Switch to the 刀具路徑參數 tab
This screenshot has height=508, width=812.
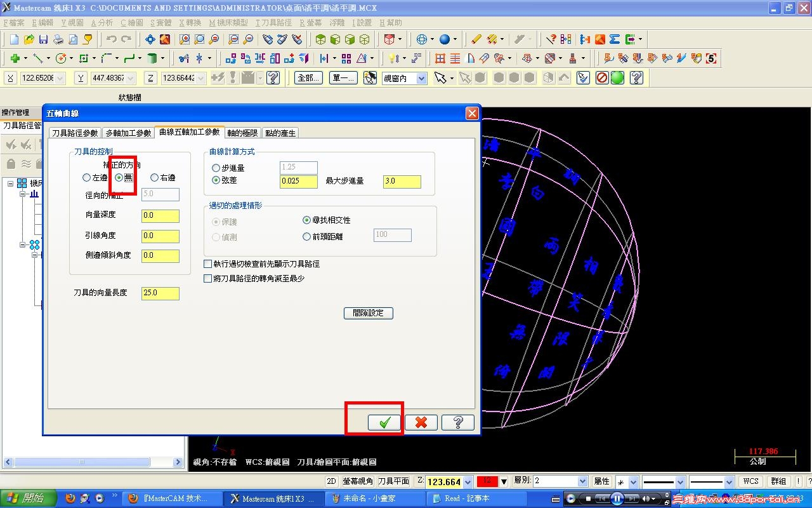coord(75,133)
